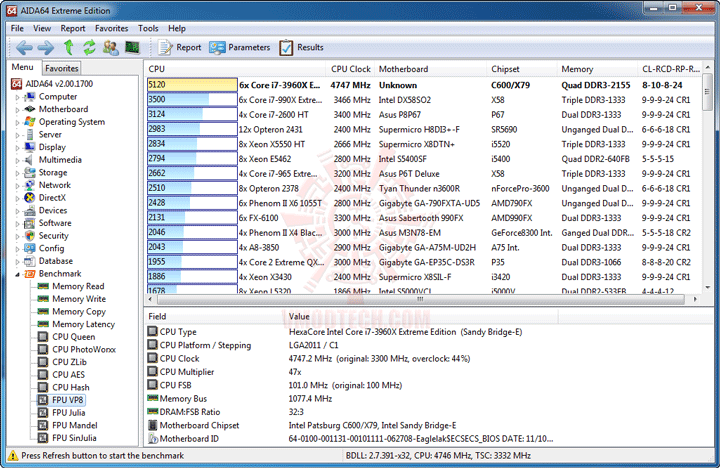Select the Security shield icon in tree
720x468 pixels.
pos(30,236)
